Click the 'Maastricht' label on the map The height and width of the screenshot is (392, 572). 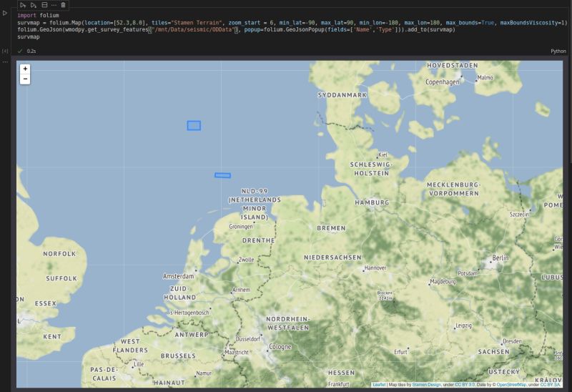pyautogui.click(x=237, y=352)
